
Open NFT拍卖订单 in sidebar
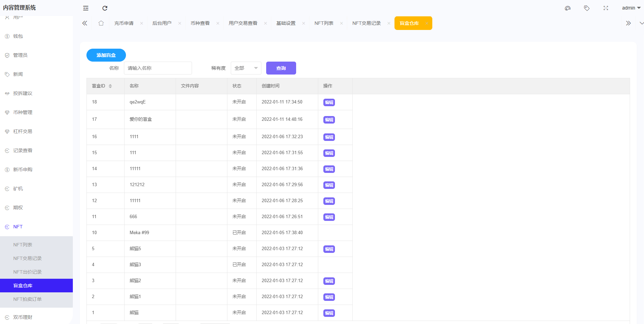[x=27, y=299]
